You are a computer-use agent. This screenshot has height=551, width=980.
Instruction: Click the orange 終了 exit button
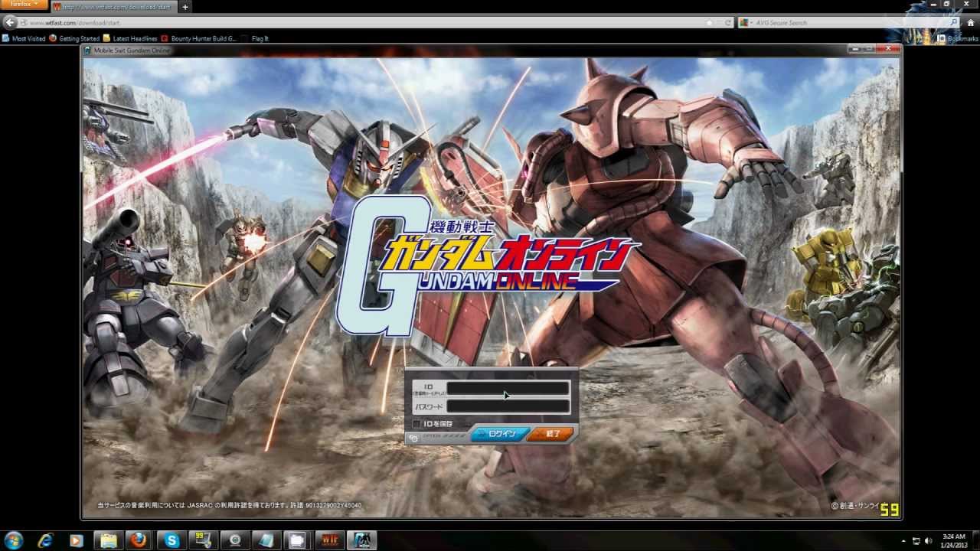(551, 434)
